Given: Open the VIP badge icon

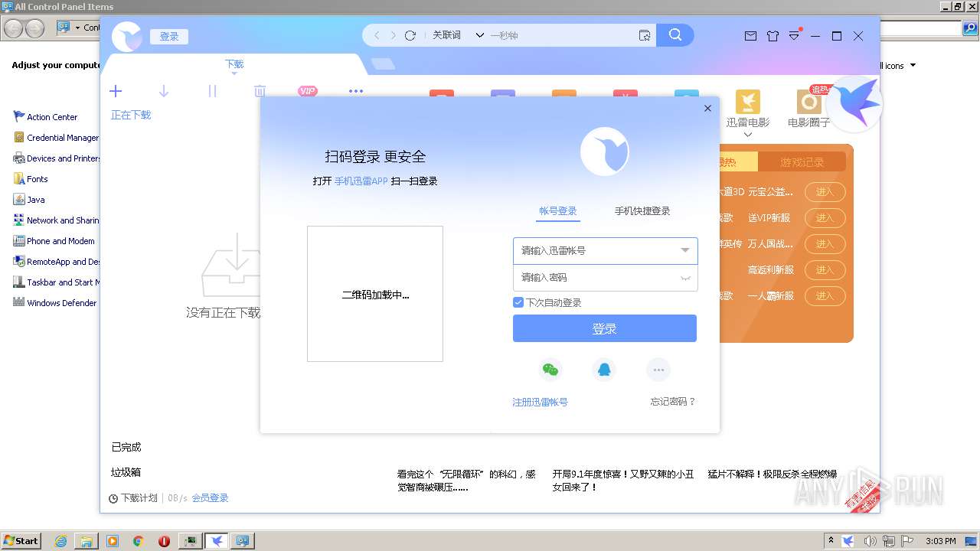Looking at the screenshot, I should pyautogui.click(x=307, y=91).
